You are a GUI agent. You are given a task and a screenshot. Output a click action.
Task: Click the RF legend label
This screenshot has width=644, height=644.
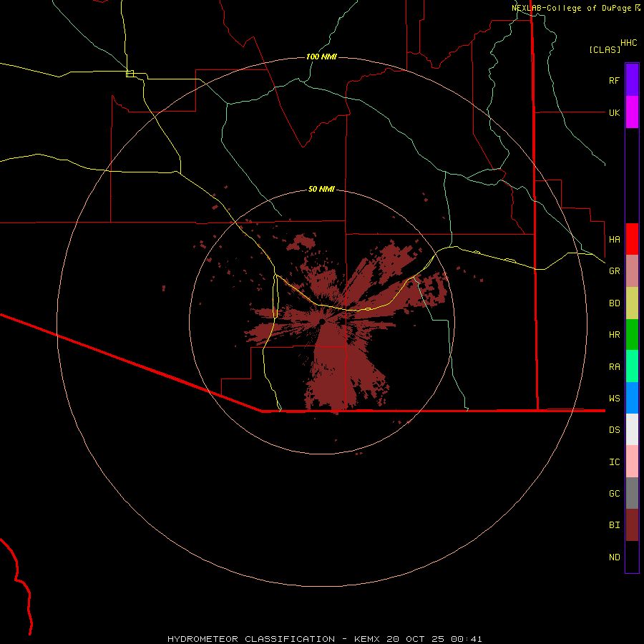tap(614, 80)
